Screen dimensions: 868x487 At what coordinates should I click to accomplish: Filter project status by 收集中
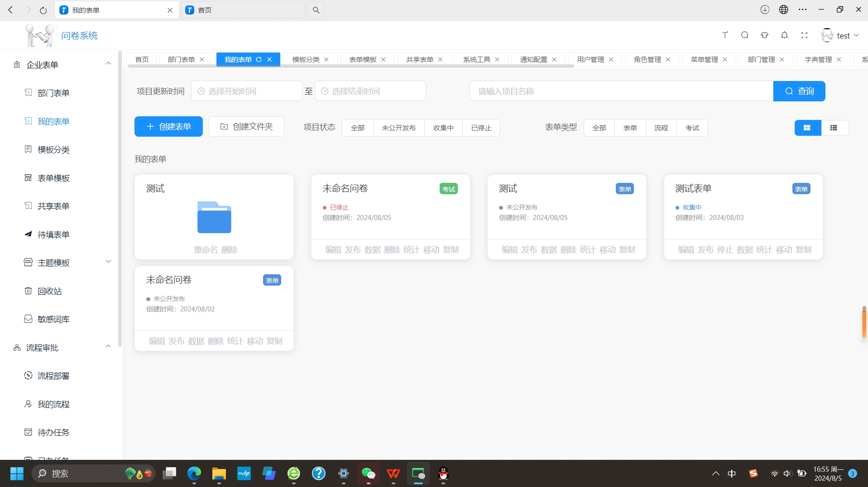pos(443,128)
